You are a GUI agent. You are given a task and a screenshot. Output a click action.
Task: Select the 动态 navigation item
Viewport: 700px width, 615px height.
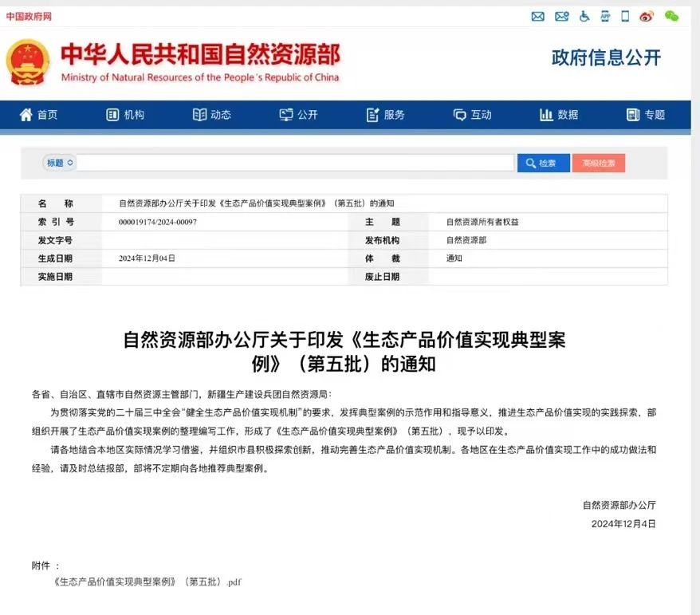point(212,115)
